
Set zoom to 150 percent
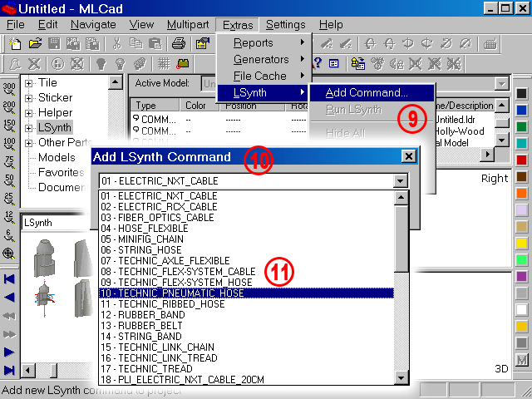[x=9, y=126]
